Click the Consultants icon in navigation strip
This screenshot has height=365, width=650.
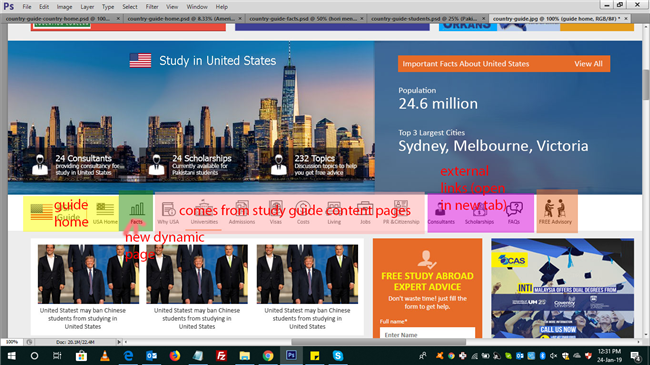pos(441,209)
